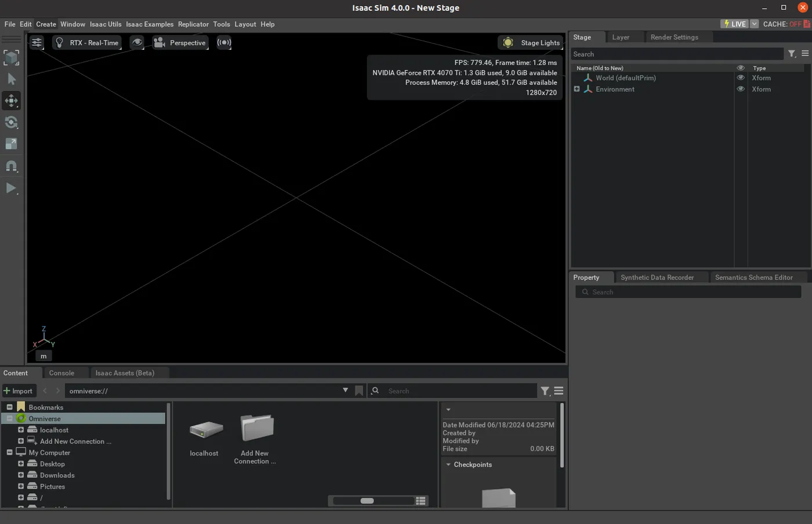Screen dimensions: 812x524
Task: Expand the Downloads tree node
Action: [x=21, y=475]
